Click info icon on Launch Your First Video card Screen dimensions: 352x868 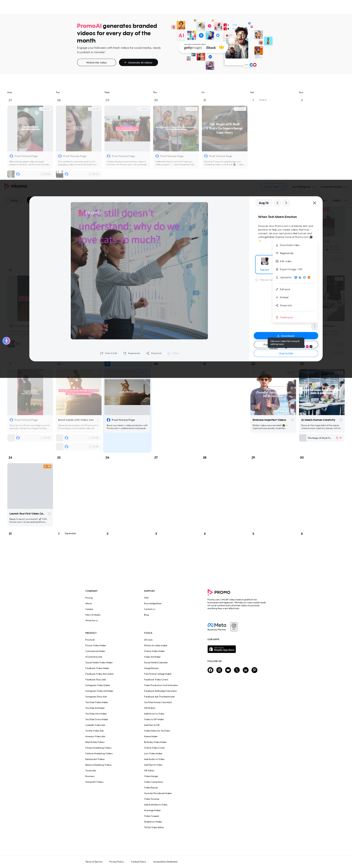click(49, 514)
